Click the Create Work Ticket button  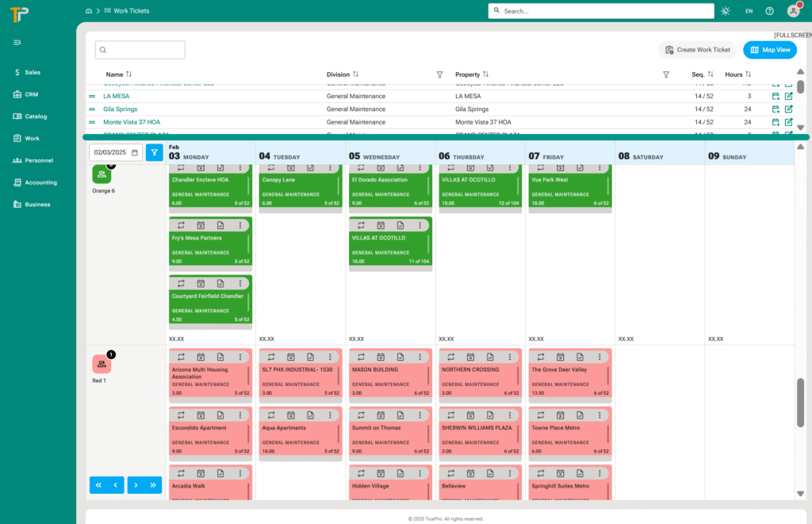697,50
